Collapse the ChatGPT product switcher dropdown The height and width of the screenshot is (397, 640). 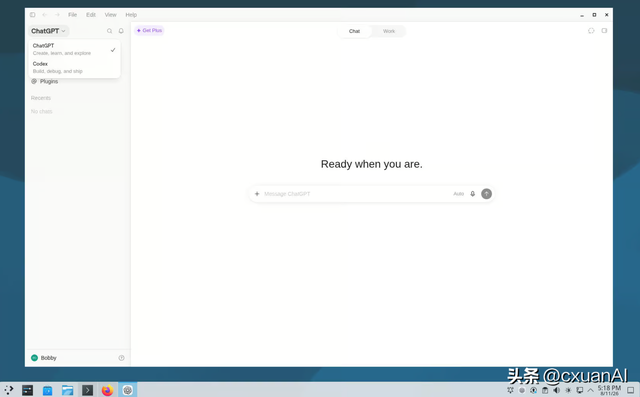(x=48, y=31)
